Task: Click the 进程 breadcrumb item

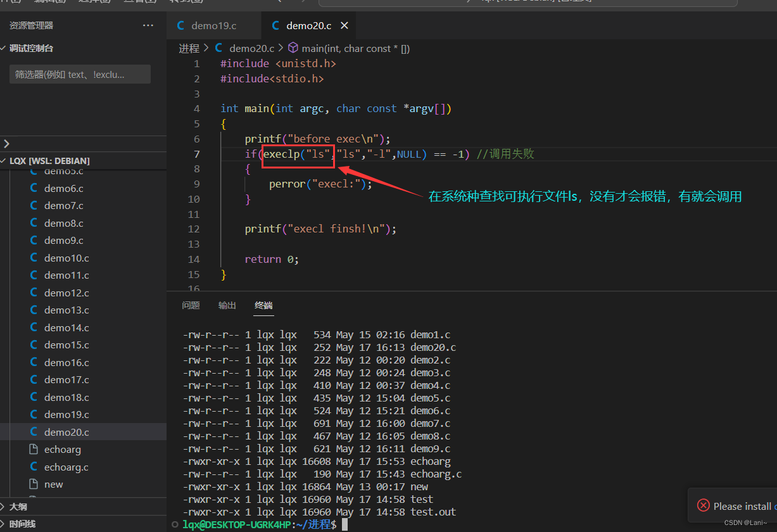Action: point(189,47)
